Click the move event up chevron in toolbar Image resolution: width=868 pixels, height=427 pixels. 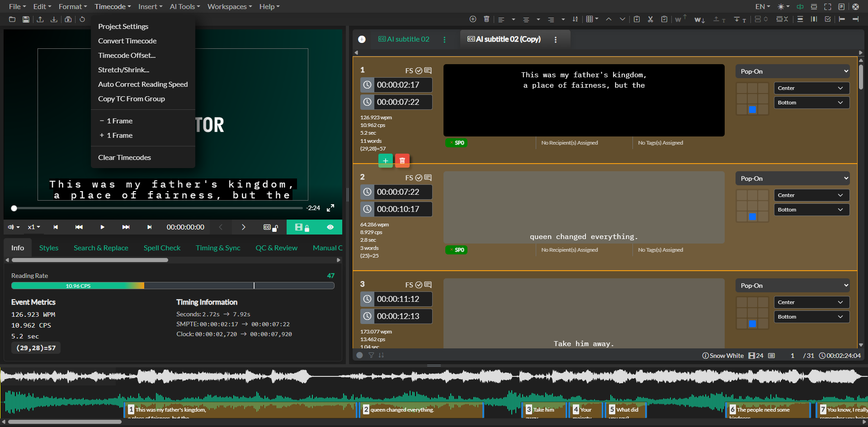[609, 19]
